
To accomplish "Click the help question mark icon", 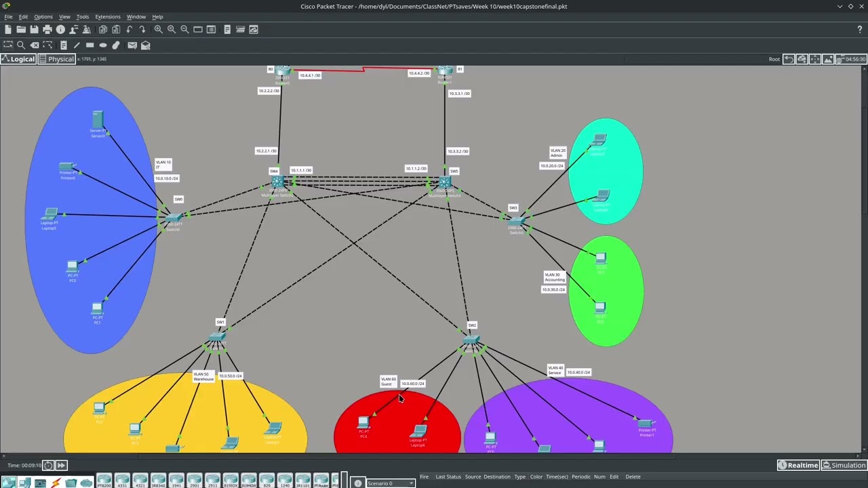I will click(x=860, y=29).
